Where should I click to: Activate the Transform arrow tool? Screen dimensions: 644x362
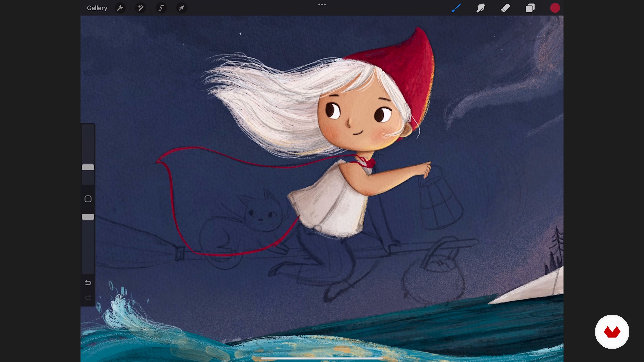pos(182,8)
